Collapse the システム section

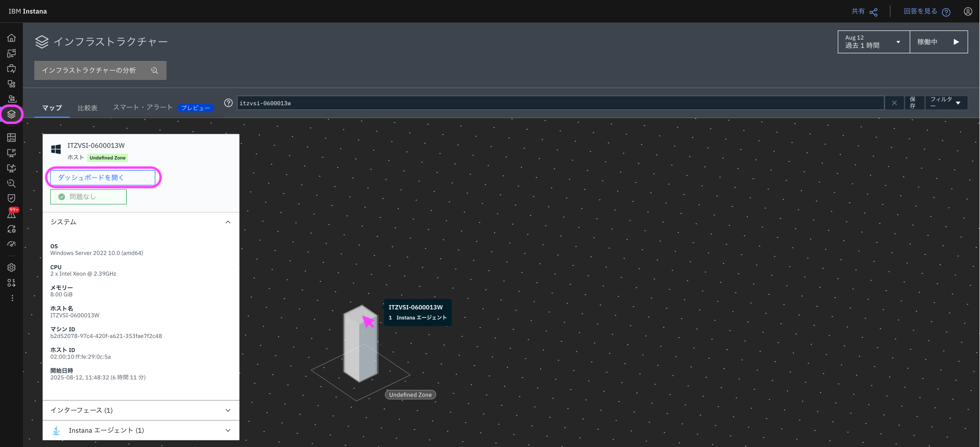(228, 222)
